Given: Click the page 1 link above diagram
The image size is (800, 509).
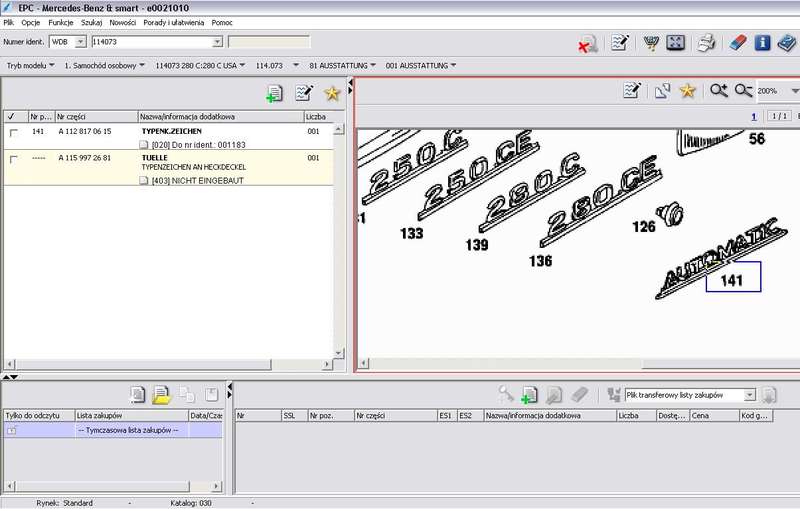Looking at the screenshot, I should coord(753,116).
